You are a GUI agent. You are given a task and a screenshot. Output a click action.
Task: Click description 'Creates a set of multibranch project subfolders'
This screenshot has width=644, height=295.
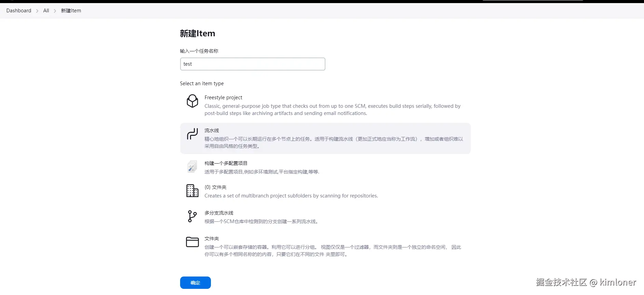pos(291,196)
